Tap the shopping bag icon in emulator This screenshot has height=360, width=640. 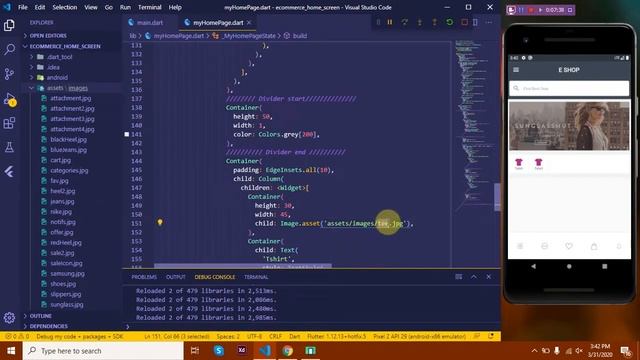tap(594, 246)
